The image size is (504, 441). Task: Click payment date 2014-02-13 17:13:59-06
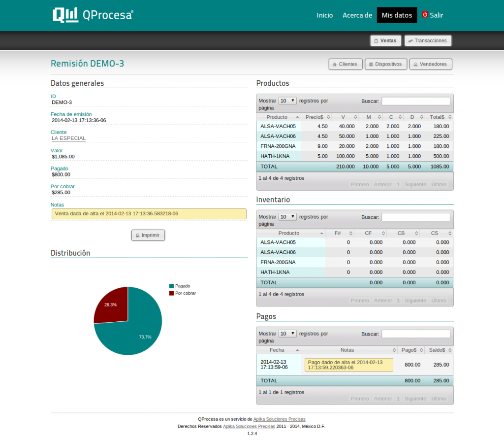pyautogui.click(x=274, y=365)
